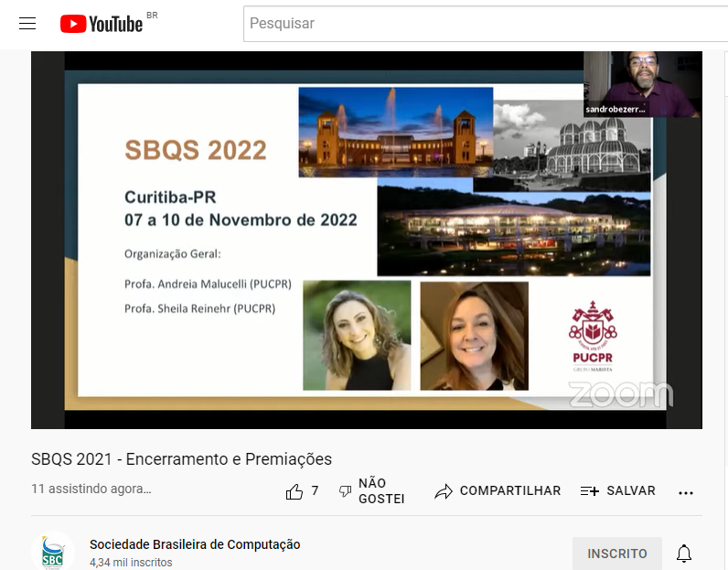The width and height of the screenshot is (728, 570).
Task: Click the video title SBQS 2021 - Encerramento e Premiações
Action: coord(181,459)
